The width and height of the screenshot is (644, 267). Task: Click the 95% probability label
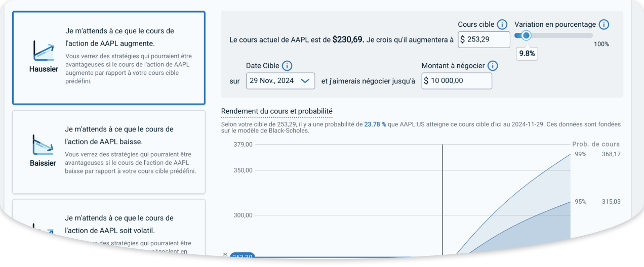coord(581,202)
